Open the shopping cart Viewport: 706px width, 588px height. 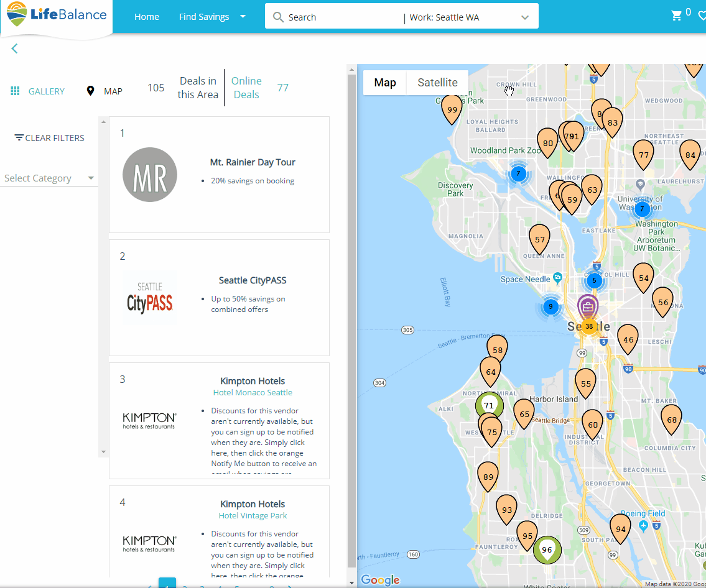[x=676, y=16]
